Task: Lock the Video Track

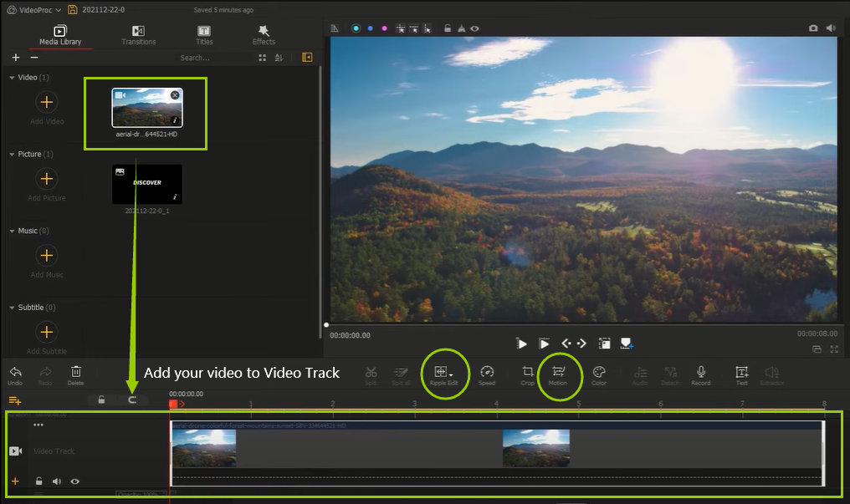Action: pos(38,481)
